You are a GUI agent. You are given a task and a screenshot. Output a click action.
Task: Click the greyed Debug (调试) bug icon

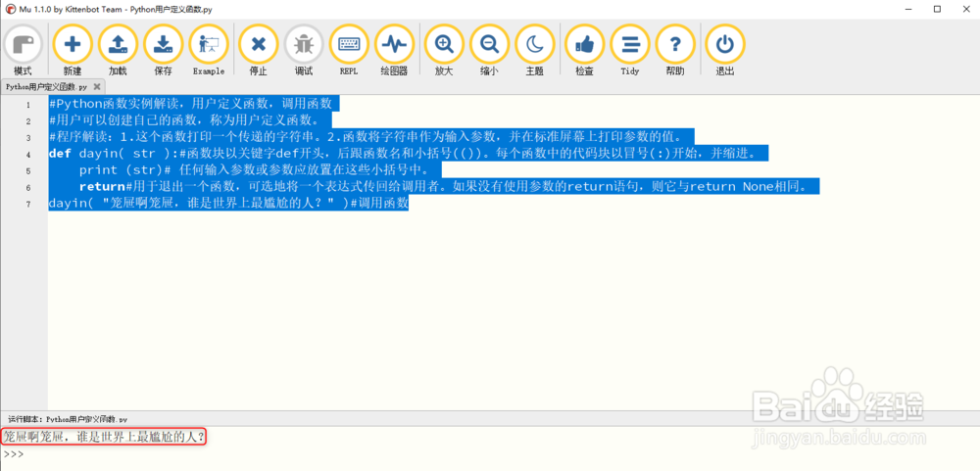[304, 50]
